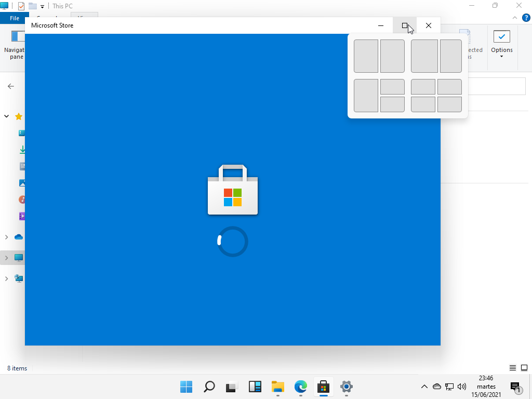Expand the OneDrive tree node
This screenshot has width=532, height=399.
click(x=6, y=237)
